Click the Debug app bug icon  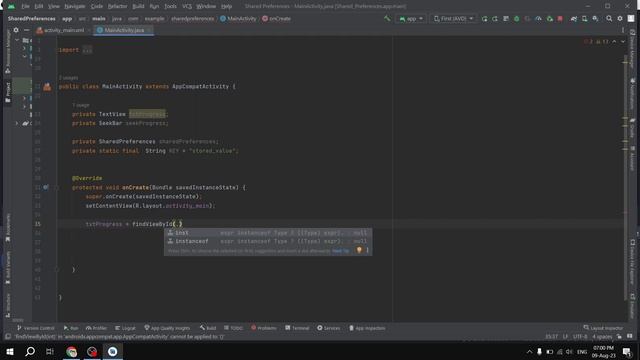516,19
